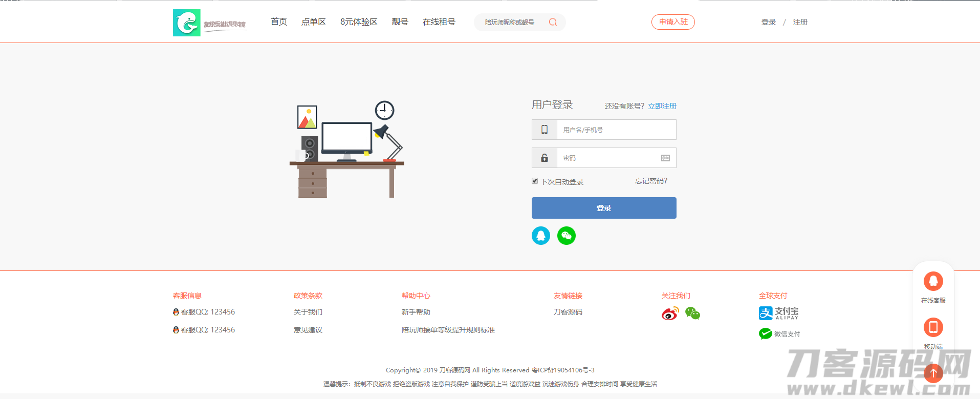Click the 申请入驻 button
Image resolution: width=980 pixels, height=399 pixels.
(x=673, y=22)
